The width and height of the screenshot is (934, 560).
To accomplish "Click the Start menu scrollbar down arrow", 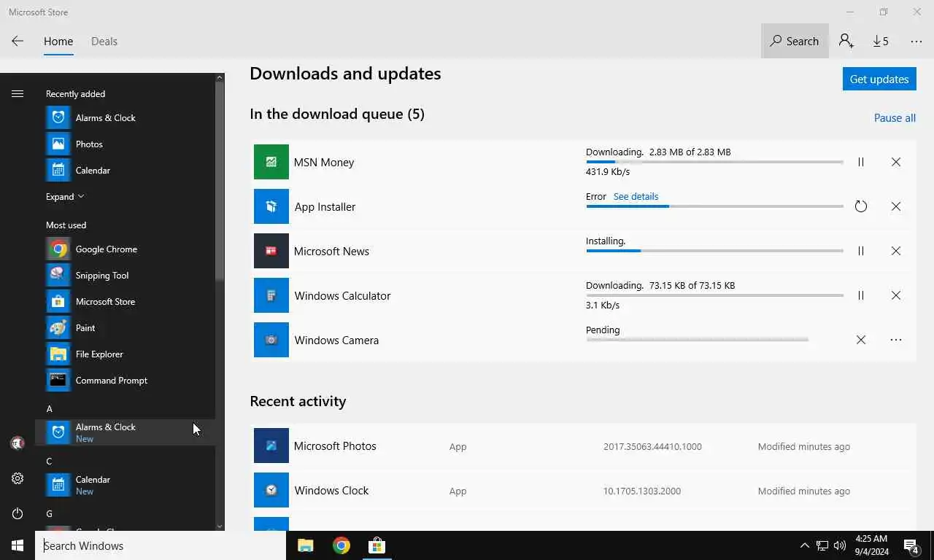I will tap(220, 526).
